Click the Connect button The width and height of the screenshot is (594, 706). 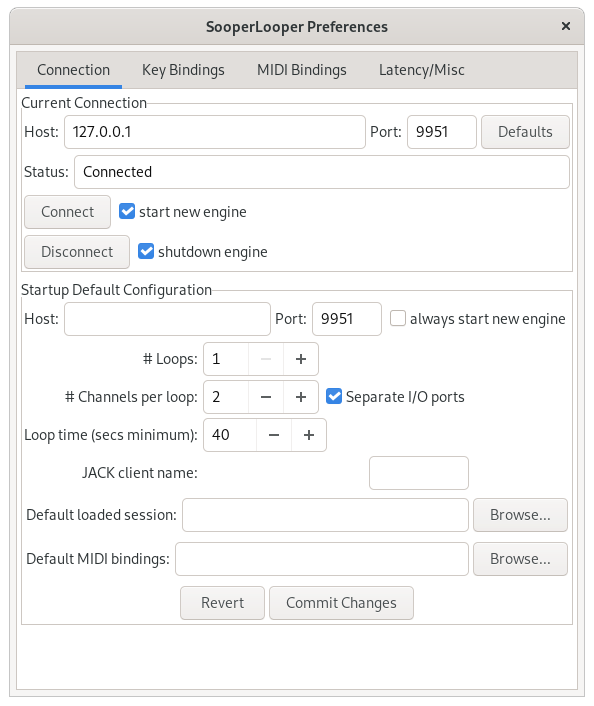(x=68, y=212)
